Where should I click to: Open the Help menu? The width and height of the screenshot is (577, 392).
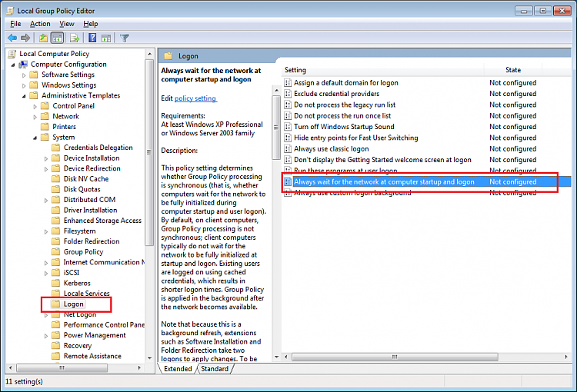pyautogui.click(x=90, y=24)
